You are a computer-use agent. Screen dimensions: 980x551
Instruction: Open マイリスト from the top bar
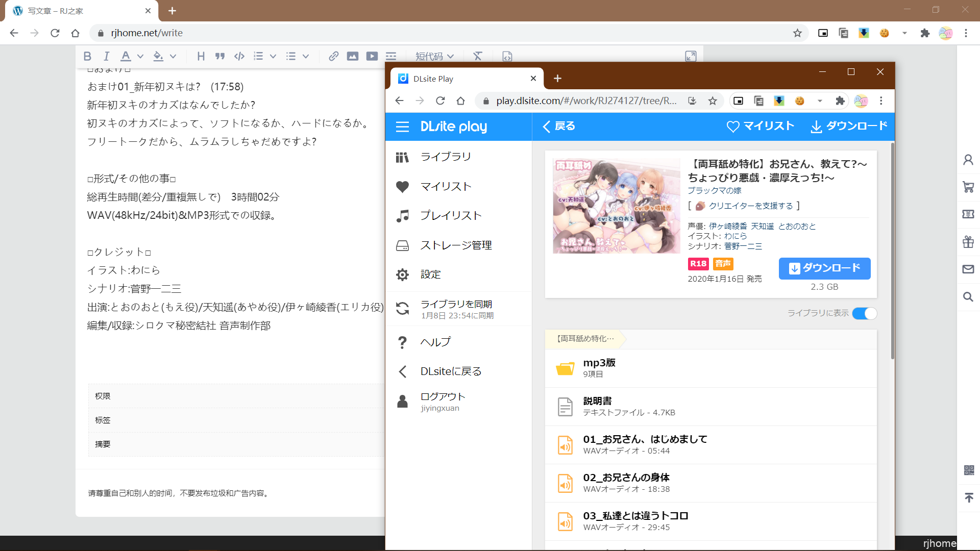761,126
